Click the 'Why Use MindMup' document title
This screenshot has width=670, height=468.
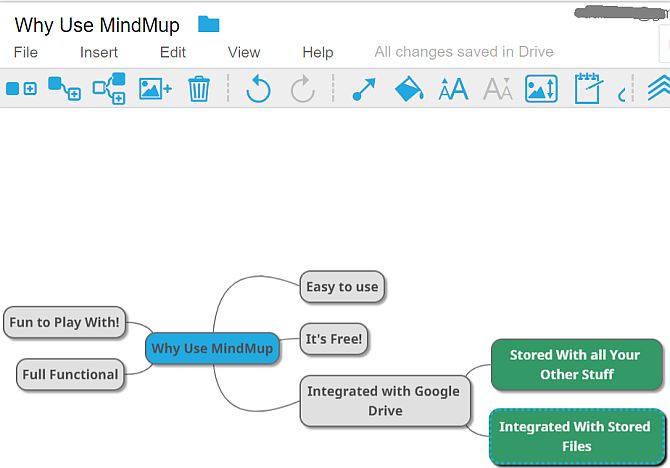coord(97,25)
